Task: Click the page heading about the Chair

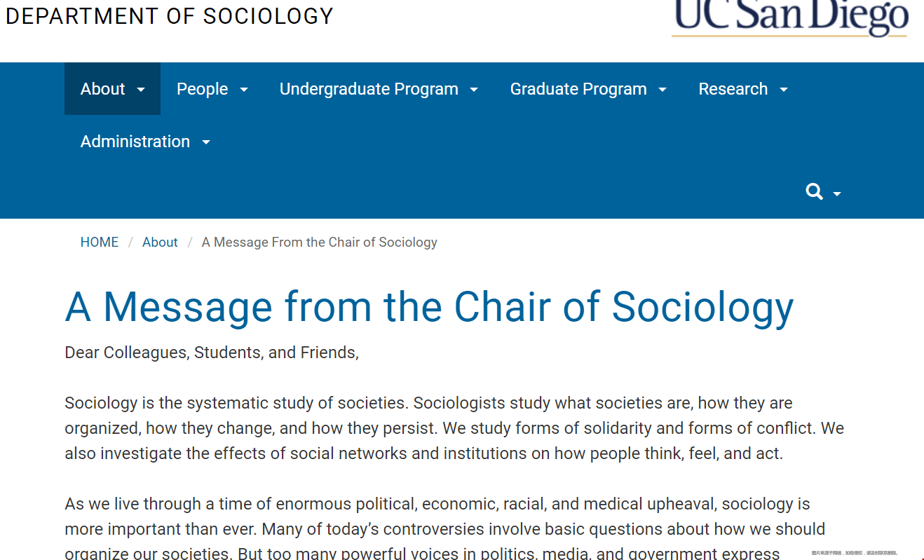Action: 429,307
